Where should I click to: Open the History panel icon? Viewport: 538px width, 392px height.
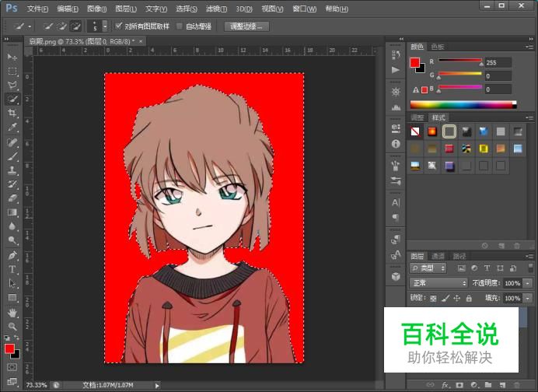click(x=396, y=54)
